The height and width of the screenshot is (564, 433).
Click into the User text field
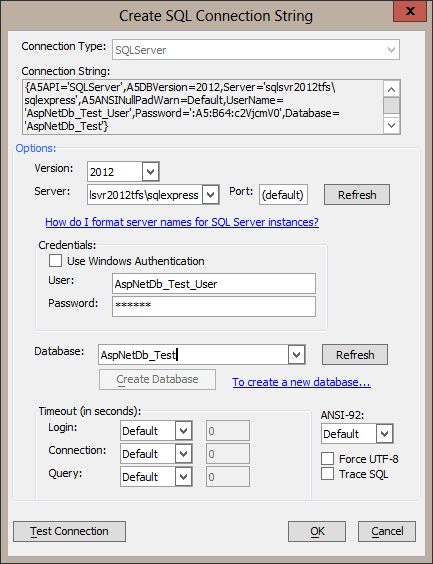coord(214,284)
